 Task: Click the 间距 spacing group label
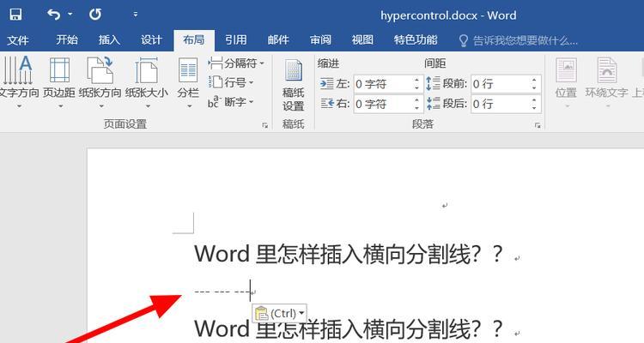(x=435, y=63)
